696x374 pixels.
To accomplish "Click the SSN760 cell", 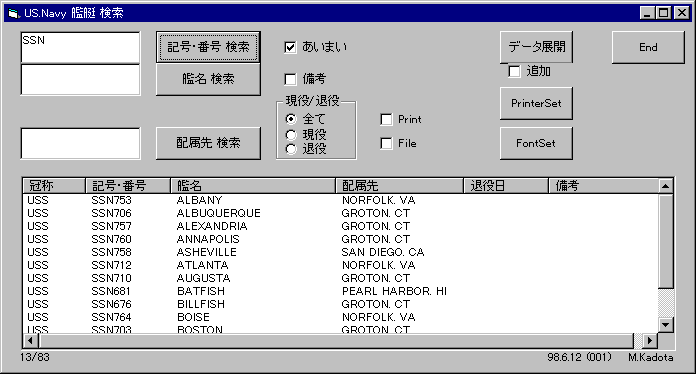I will [111, 239].
